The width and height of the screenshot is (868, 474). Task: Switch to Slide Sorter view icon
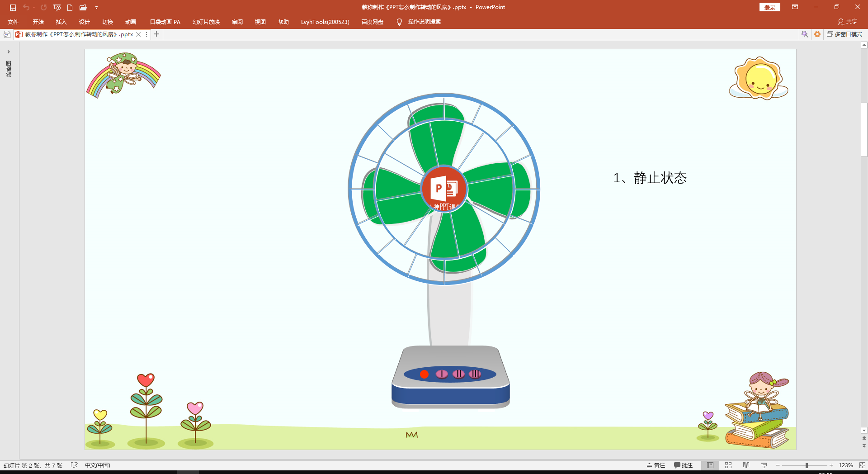click(x=728, y=465)
